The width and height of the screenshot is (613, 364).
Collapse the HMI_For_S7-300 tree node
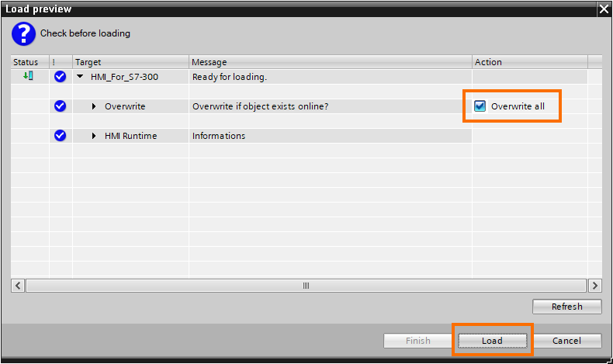point(80,77)
